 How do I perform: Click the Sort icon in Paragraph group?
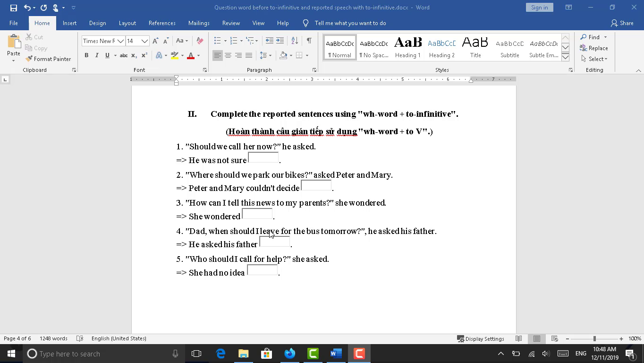(295, 41)
